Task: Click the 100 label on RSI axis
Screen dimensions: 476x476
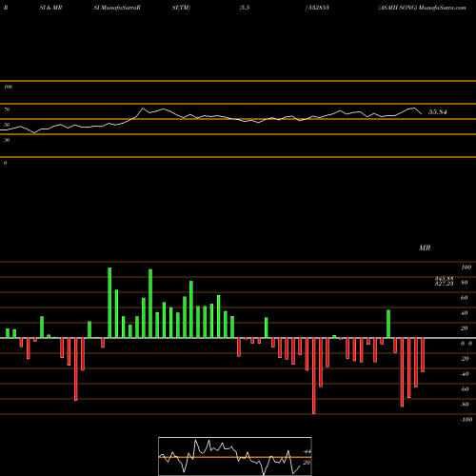Action: pyautogui.click(x=8, y=87)
